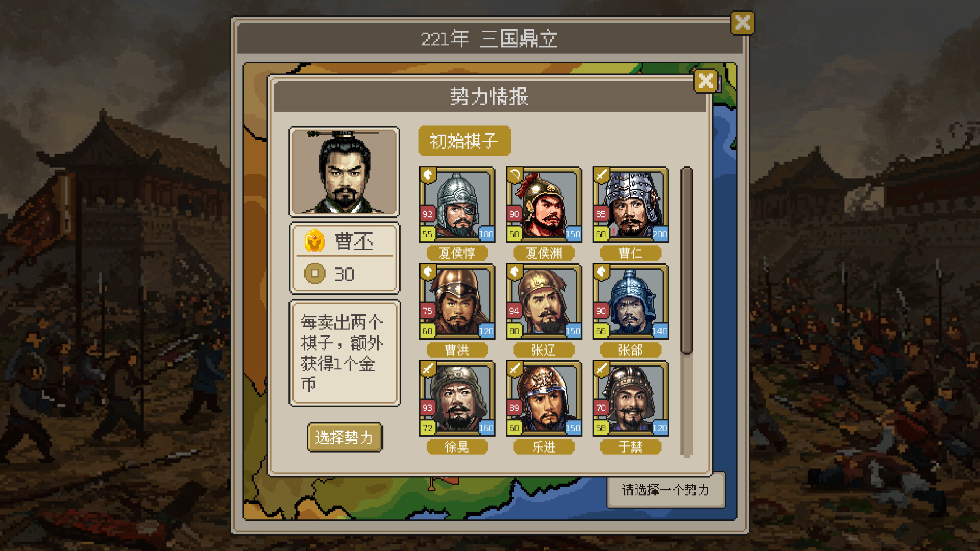The height and width of the screenshot is (551, 980).
Task: Click the 乐进 general portrait
Action: pos(544,398)
